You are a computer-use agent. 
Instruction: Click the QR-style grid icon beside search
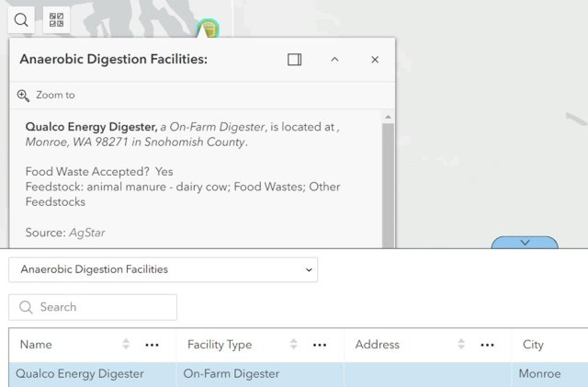click(x=57, y=19)
